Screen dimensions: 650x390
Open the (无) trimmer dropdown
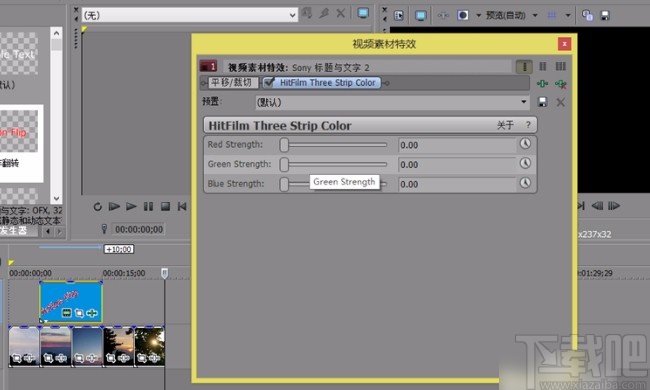190,15
